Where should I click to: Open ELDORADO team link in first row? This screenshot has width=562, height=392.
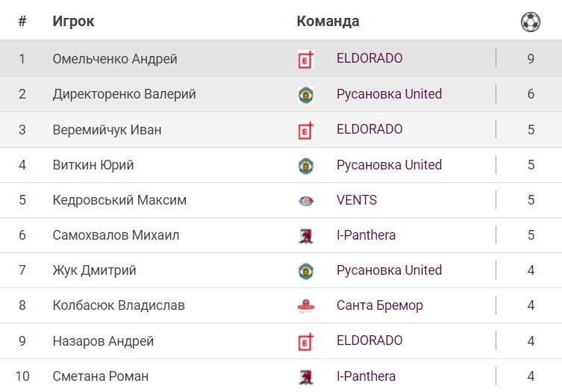tap(369, 58)
